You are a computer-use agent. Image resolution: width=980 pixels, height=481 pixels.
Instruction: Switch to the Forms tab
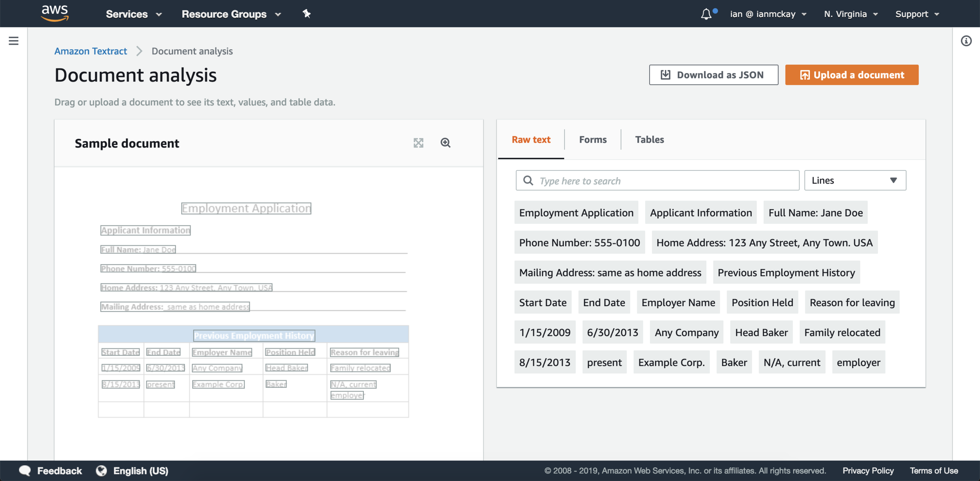click(593, 140)
